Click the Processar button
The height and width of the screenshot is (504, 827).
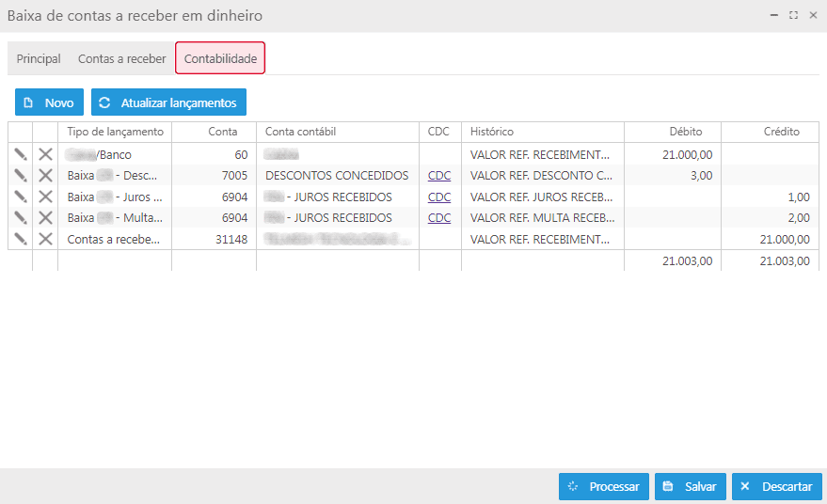pyautogui.click(x=603, y=486)
